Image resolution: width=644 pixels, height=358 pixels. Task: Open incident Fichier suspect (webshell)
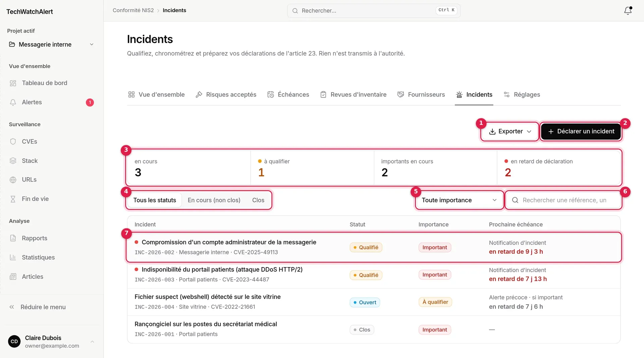coord(374,302)
